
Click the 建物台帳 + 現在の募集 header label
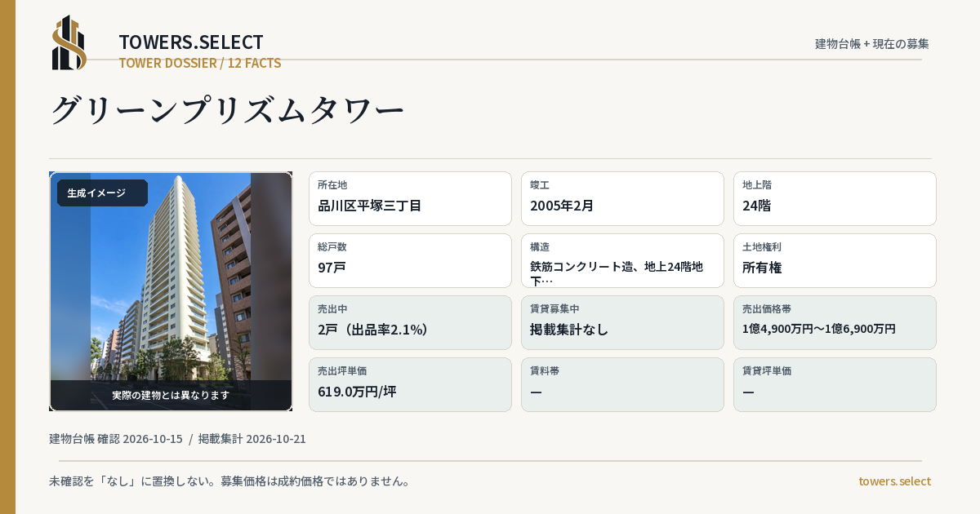coord(872,44)
